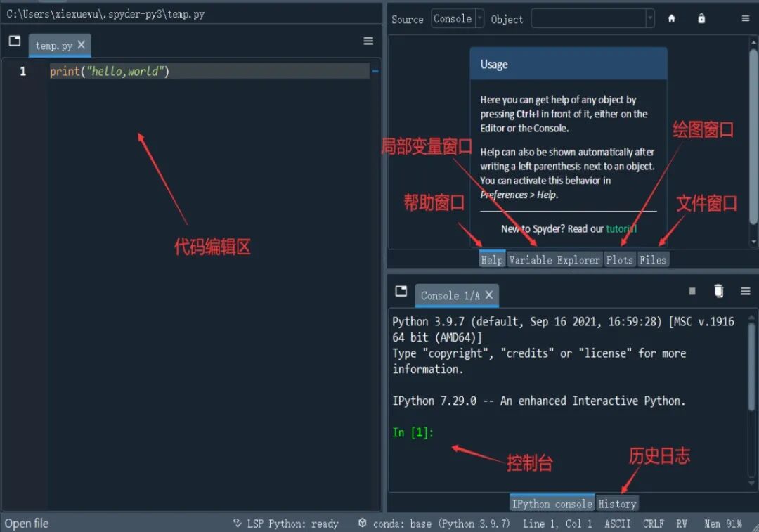Click line number 1 in editor gutter
Screen dimensions: 759x532
click(22, 72)
